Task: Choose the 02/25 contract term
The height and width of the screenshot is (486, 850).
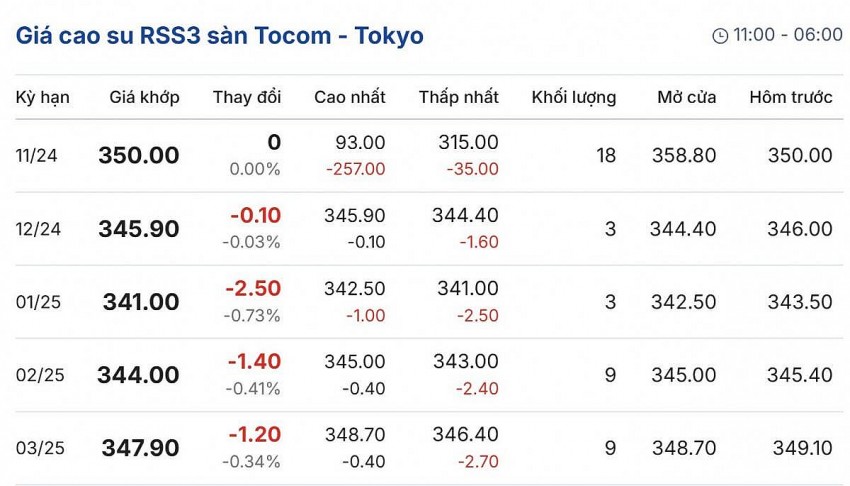Action: (x=40, y=375)
